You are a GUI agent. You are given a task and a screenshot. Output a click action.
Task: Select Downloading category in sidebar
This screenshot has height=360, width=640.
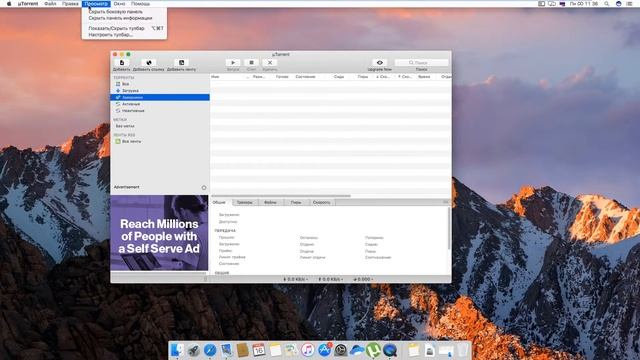(160, 91)
